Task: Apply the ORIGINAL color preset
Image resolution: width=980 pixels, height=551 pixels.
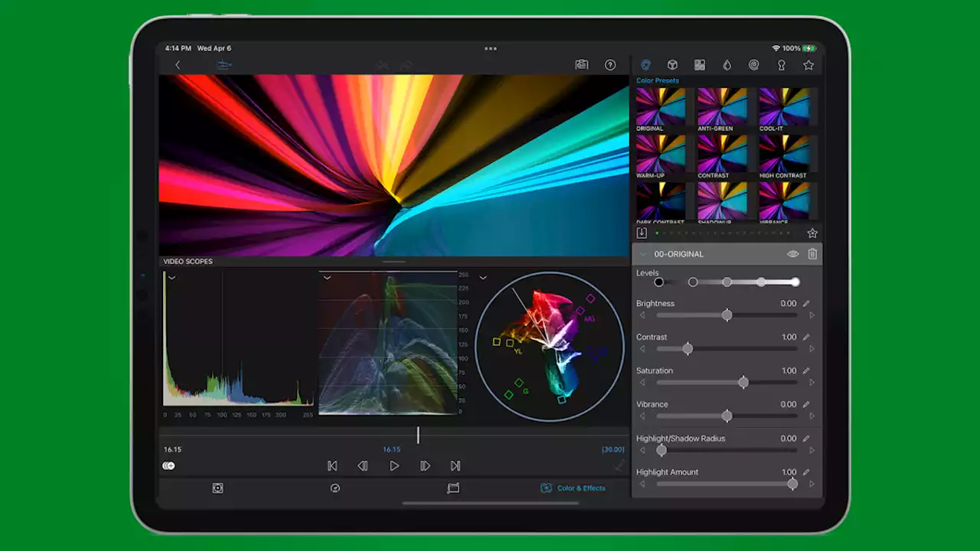Action: pos(661,109)
